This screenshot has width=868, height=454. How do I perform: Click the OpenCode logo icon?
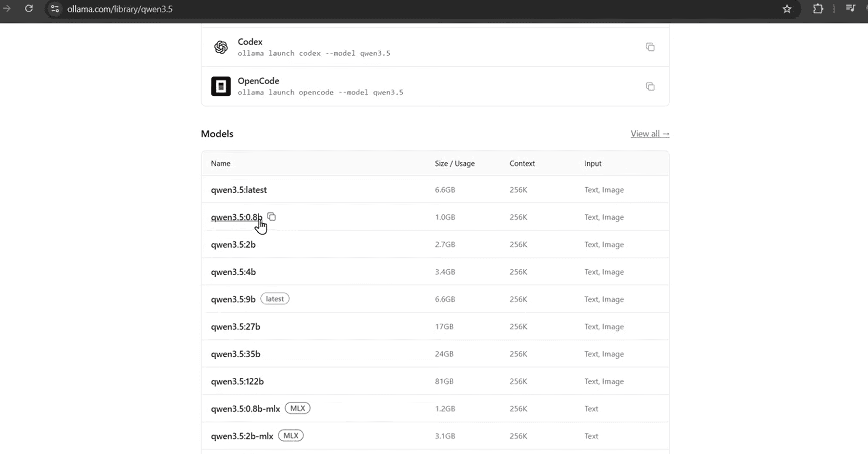click(221, 86)
